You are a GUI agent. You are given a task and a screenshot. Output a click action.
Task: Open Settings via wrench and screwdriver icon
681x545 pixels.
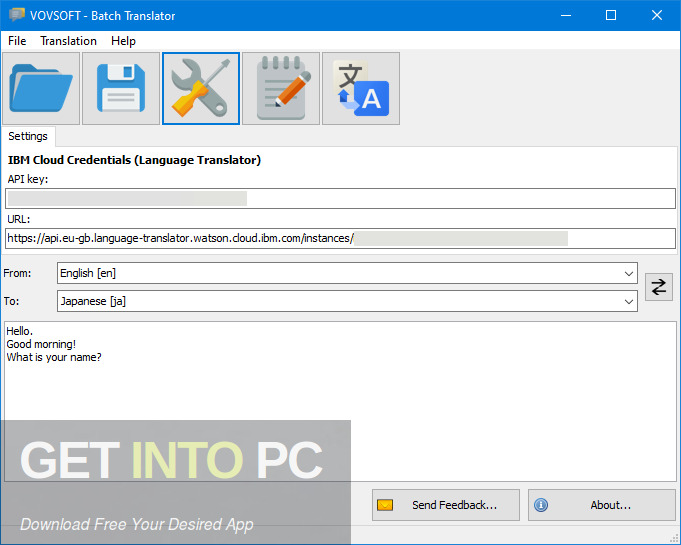201,89
